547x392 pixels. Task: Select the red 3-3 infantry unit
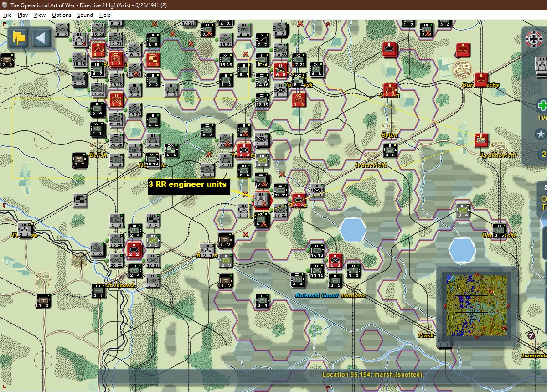point(244,150)
